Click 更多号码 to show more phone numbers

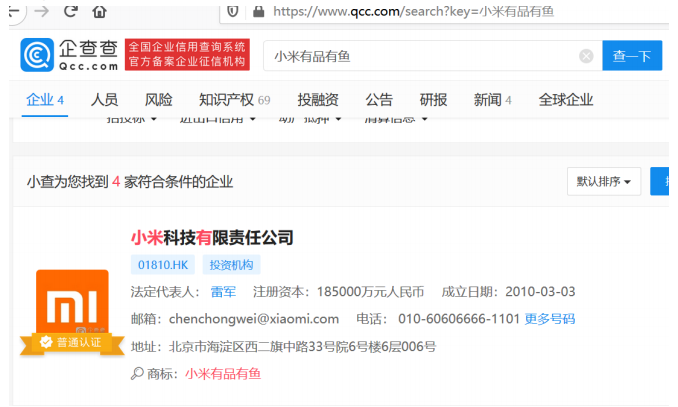pyautogui.click(x=549, y=319)
